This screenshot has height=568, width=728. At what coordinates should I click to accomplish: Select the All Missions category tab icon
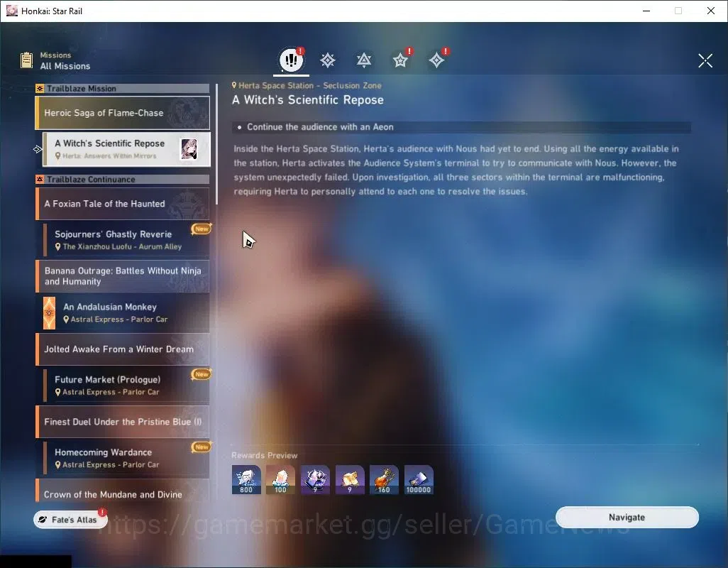pyautogui.click(x=291, y=60)
